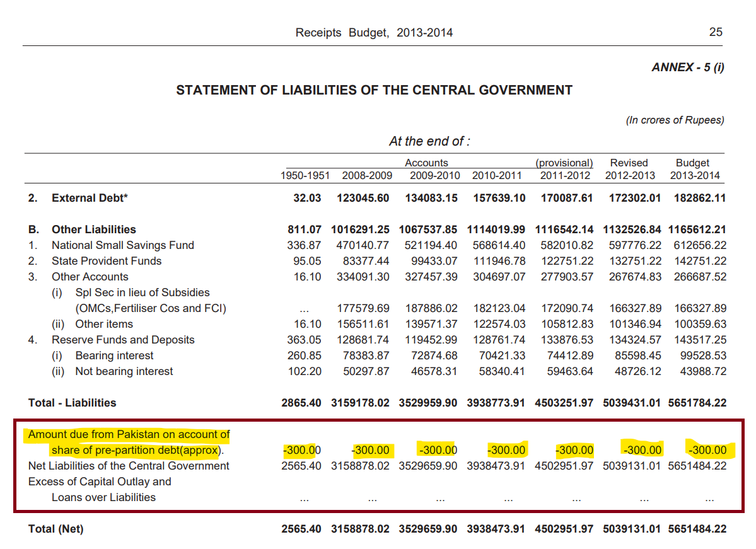
Task: Click the In crores of Rupees note
Action: (x=675, y=120)
